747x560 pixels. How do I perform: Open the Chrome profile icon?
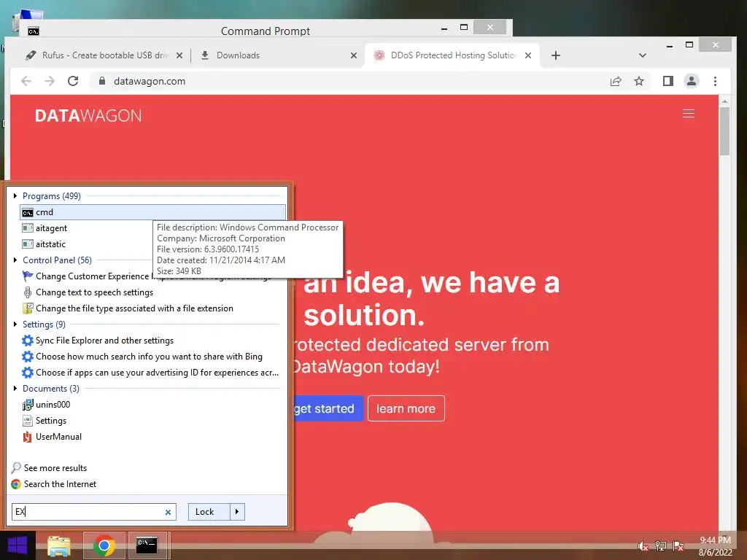pyautogui.click(x=692, y=82)
